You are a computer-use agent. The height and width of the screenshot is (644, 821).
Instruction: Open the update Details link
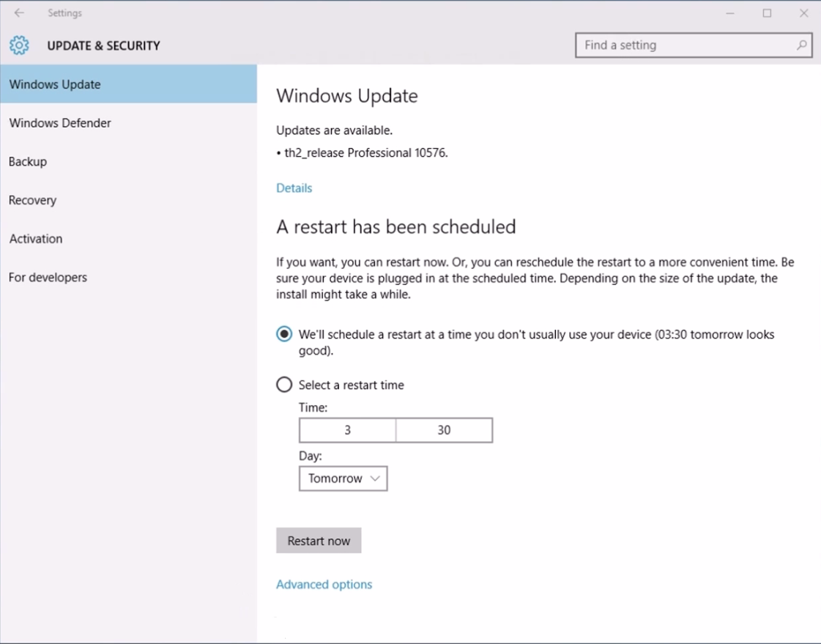point(294,188)
